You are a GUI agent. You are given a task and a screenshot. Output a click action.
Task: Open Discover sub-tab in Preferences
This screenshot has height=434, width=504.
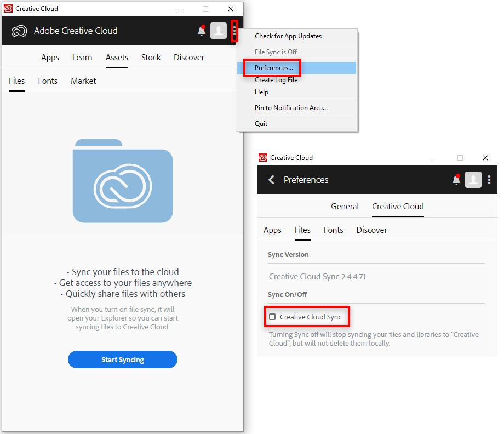pyautogui.click(x=371, y=230)
